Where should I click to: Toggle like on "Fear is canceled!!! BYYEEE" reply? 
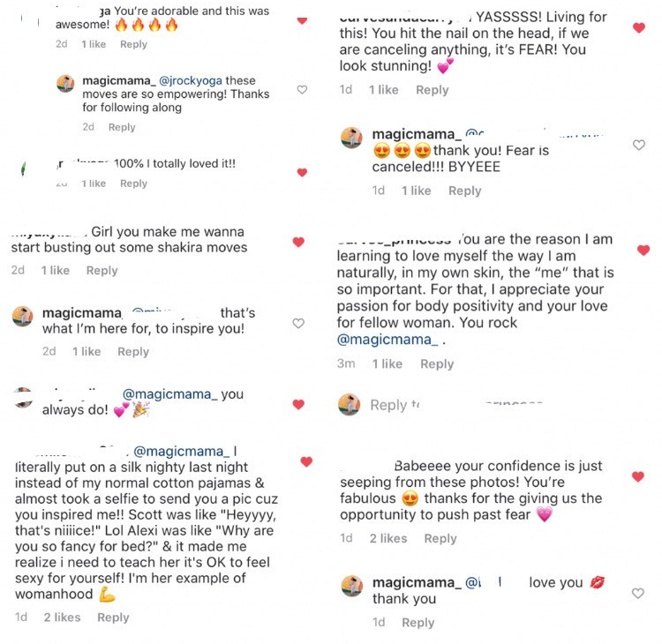[x=639, y=145]
